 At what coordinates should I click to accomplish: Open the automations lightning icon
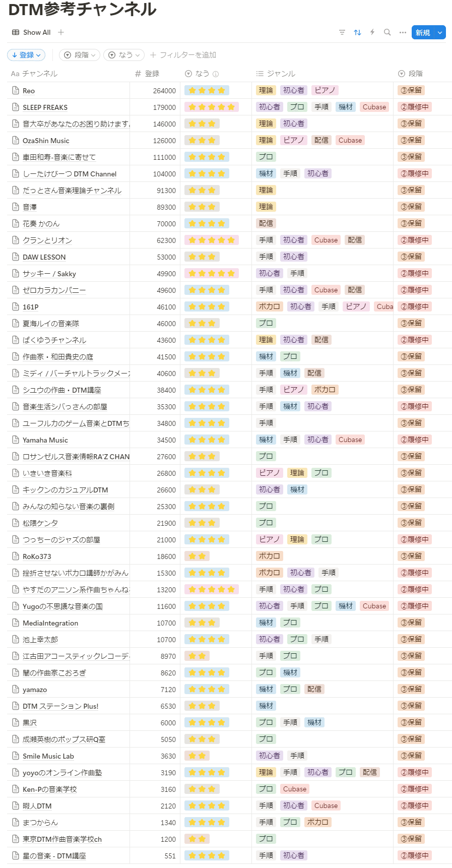(372, 32)
